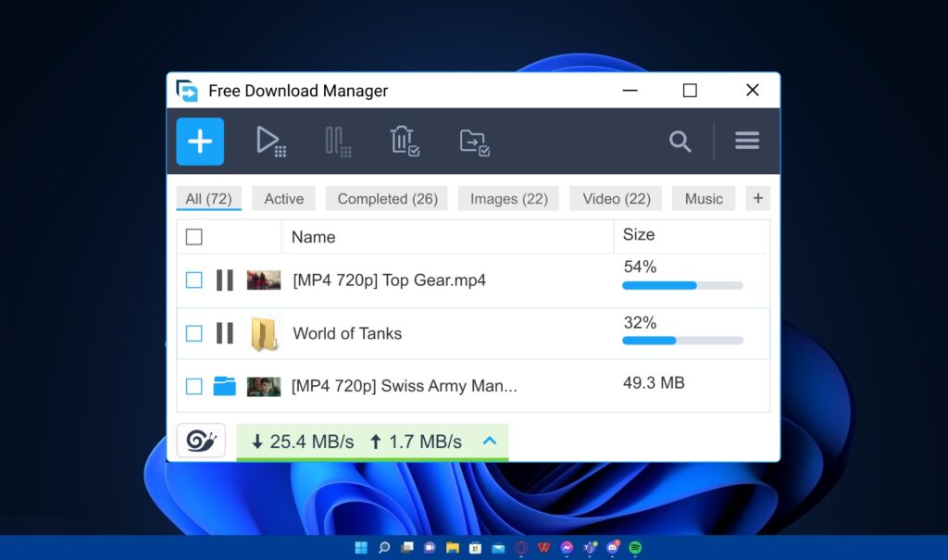Move selected downloads with the folder arrow icon
The height and width of the screenshot is (560, 948).
475,143
